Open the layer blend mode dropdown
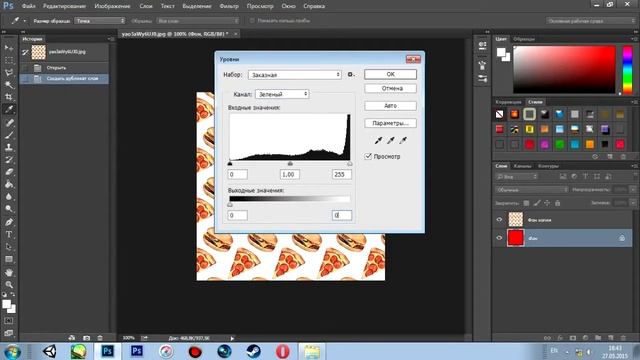This screenshot has height=360, width=640. [x=531, y=190]
